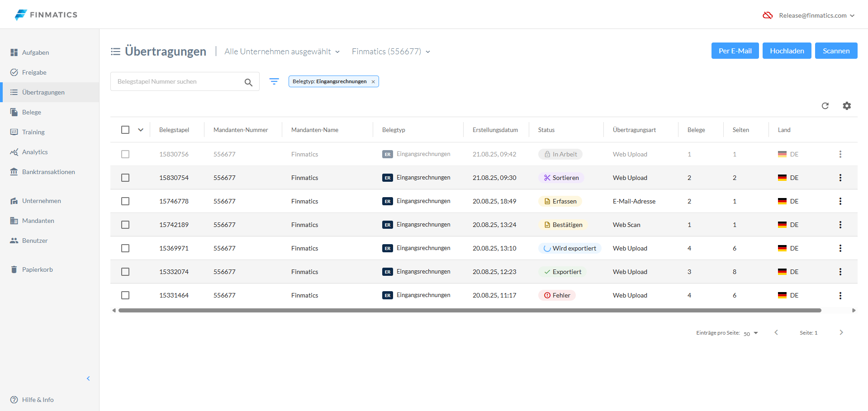Click the Sortieren status badge
This screenshot has width=868, height=411.
[561, 178]
